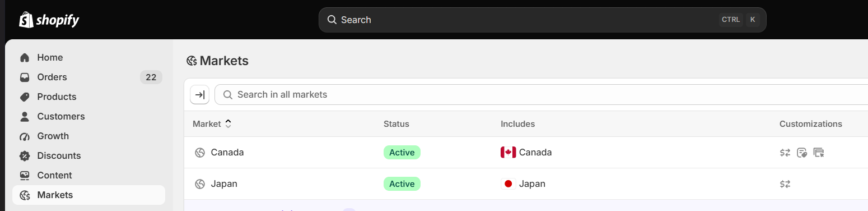Sort by the Market column header

click(207, 124)
